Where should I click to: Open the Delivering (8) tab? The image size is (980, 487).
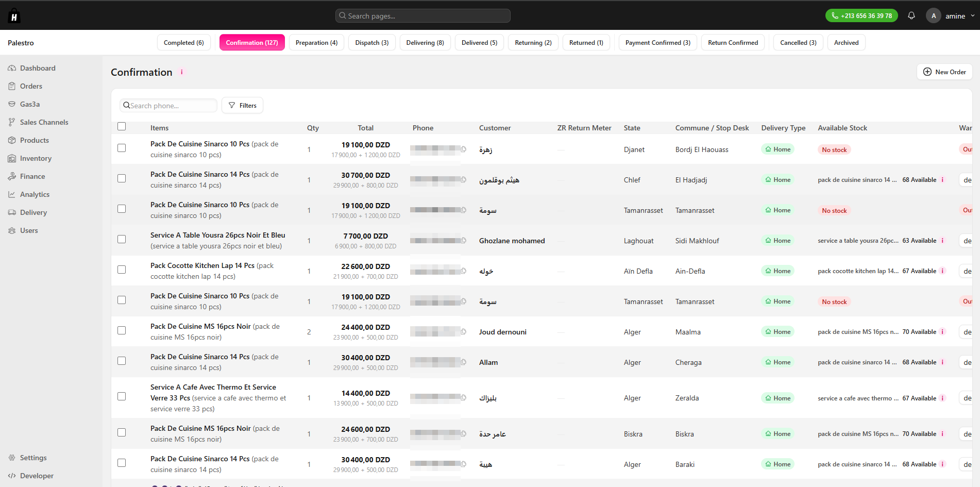tap(425, 43)
